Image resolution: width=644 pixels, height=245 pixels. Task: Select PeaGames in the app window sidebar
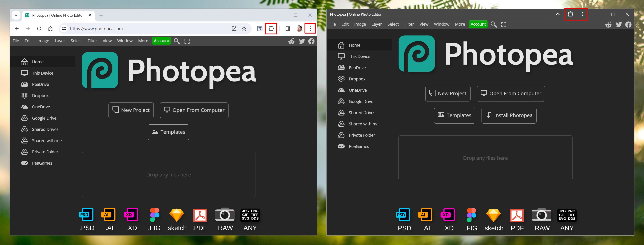359,146
